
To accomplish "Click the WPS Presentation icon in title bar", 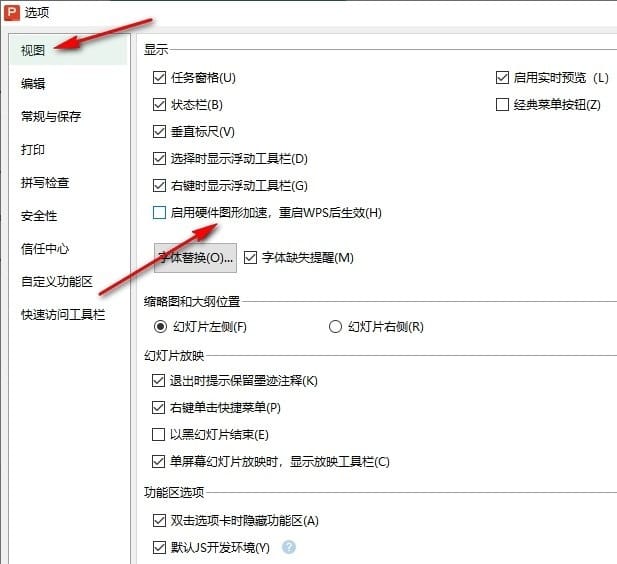I will pyautogui.click(x=12, y=12).
